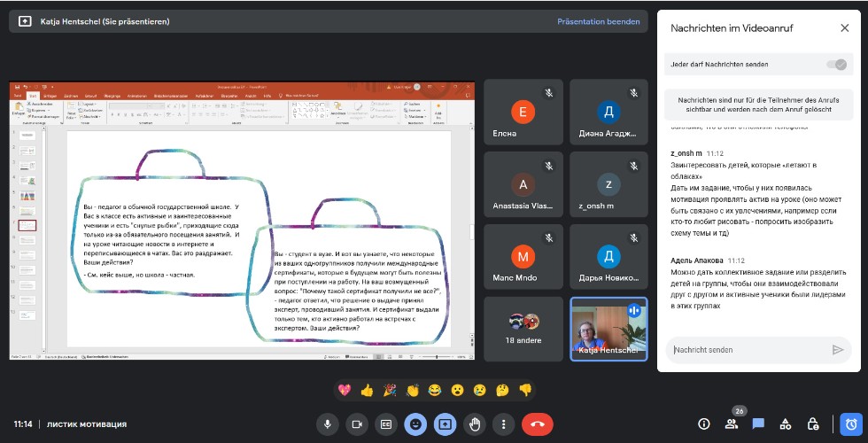Click 'Präsentation beenden' to stop presenting
Screen dimensions: 868x443
click(x=598, y=21)
